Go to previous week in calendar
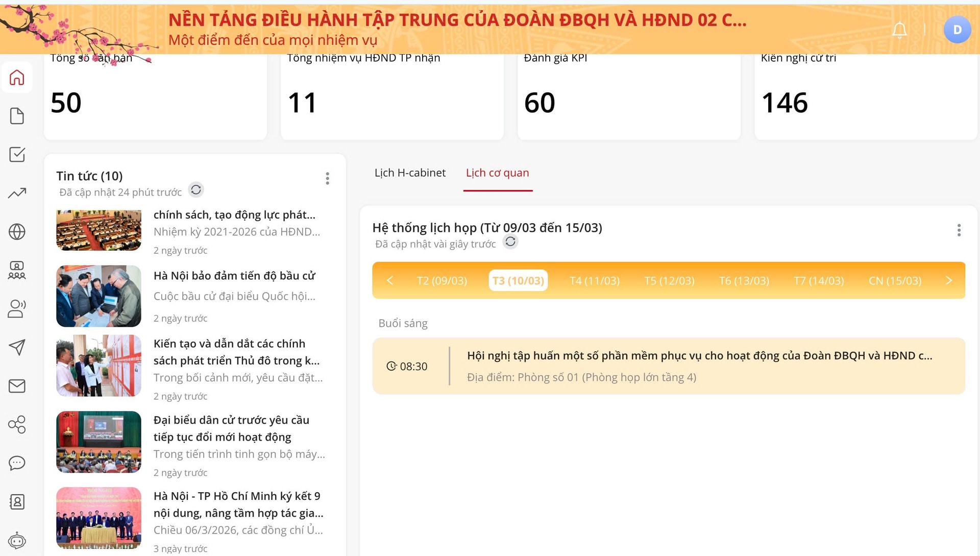Viewport: 980px width, 556px height. [x=390, y=280]
